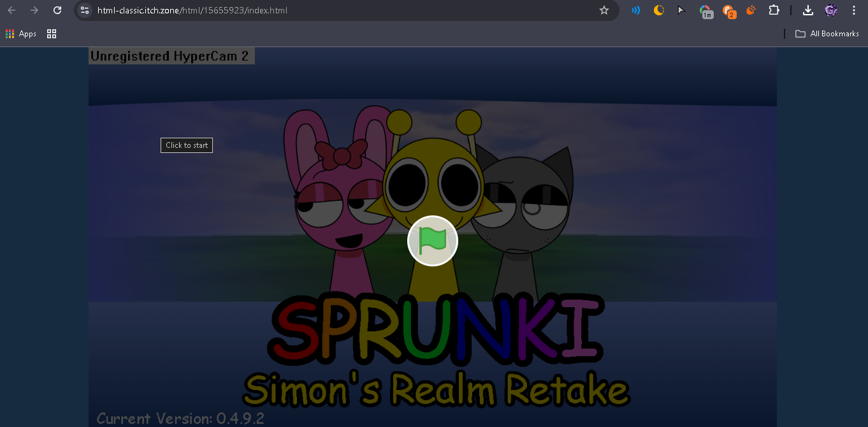Reload the current page
The image size is (868, 427).
[x=57, y=10]
